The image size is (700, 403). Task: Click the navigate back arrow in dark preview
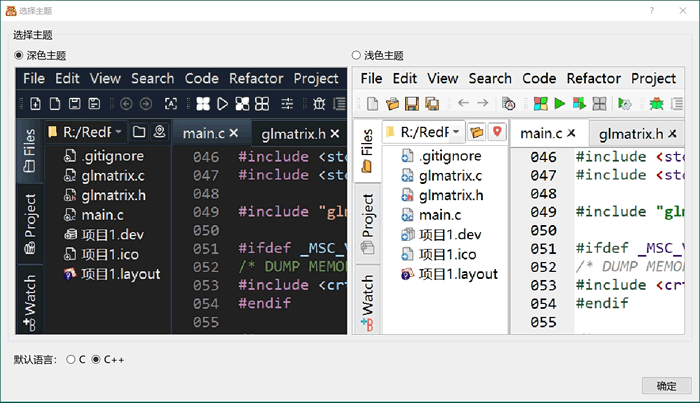pos(126,104)
